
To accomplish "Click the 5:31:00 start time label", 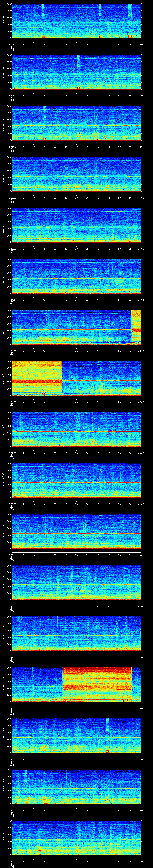I will [12, 147].
